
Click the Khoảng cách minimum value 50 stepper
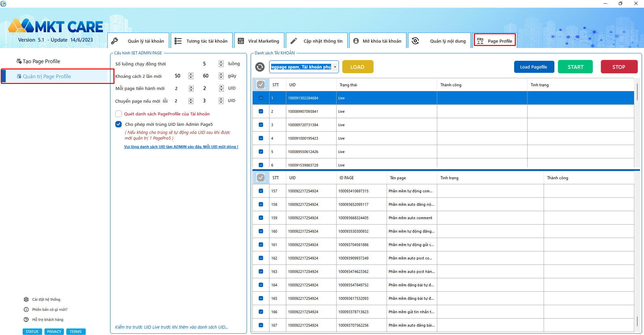click(191, 76)
